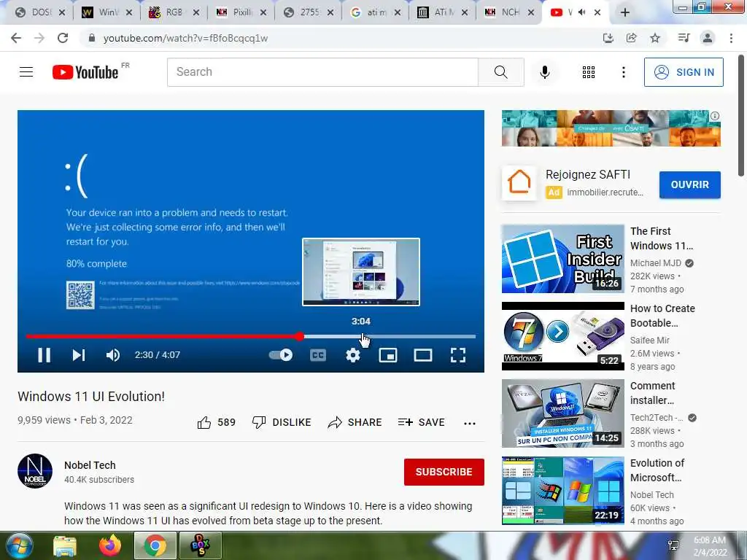
Task: Switch to the ATi M tab
Action: click(442, 13)
